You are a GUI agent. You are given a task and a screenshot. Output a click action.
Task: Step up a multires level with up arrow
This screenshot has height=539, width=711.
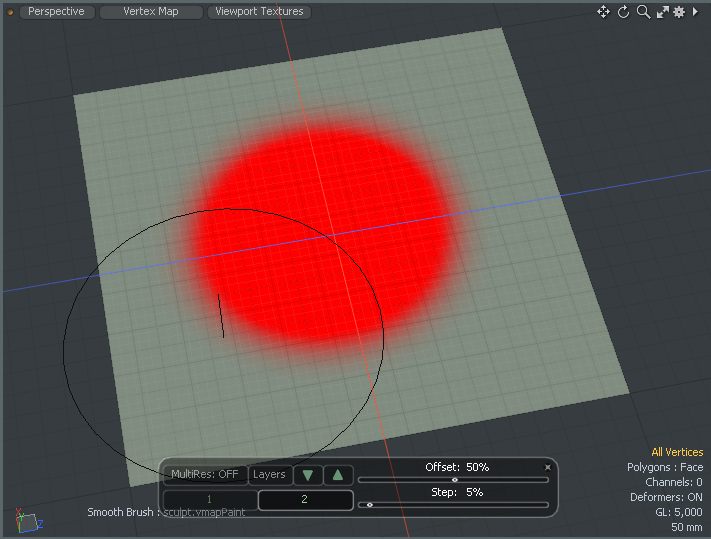[338, 475]
